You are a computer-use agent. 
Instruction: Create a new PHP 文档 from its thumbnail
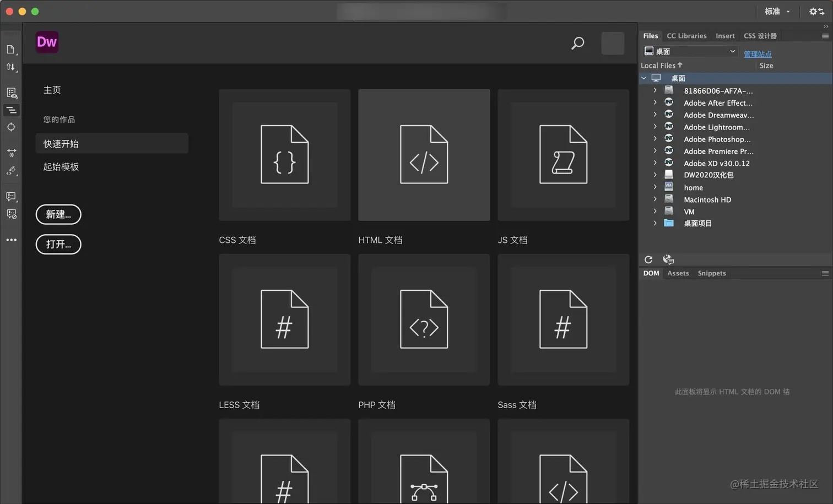point(424,319)
